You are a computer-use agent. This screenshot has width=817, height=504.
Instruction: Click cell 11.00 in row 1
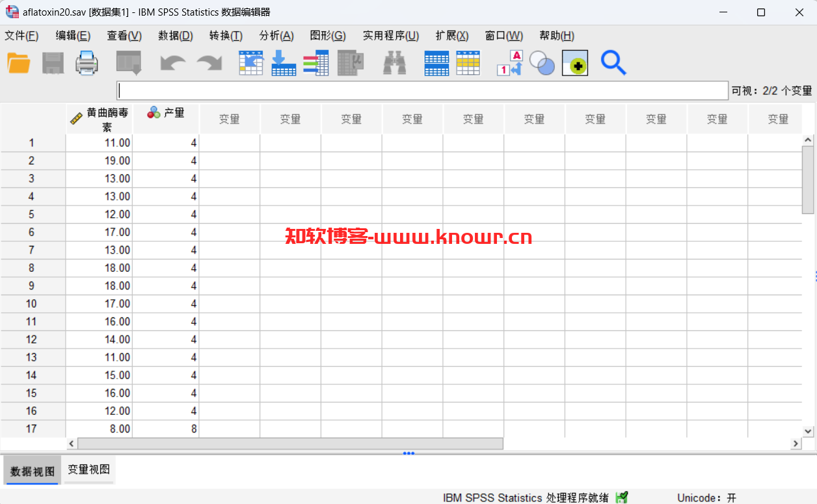click(99, 143)
